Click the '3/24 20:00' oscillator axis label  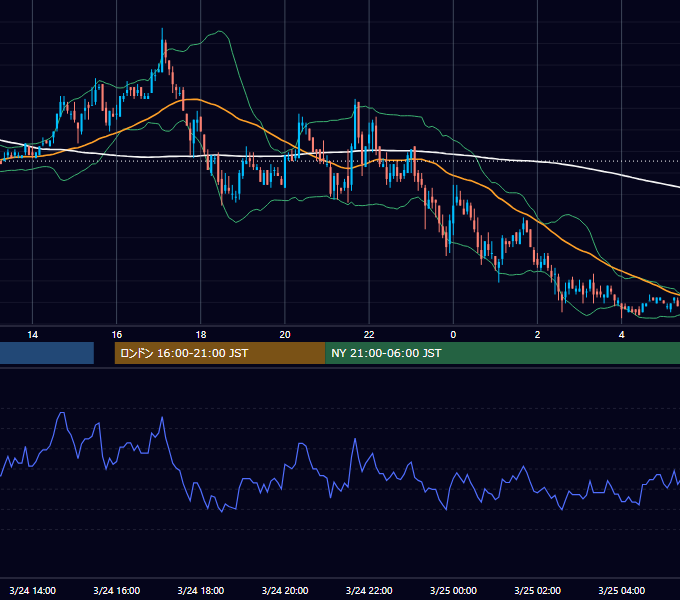(285, 590)
